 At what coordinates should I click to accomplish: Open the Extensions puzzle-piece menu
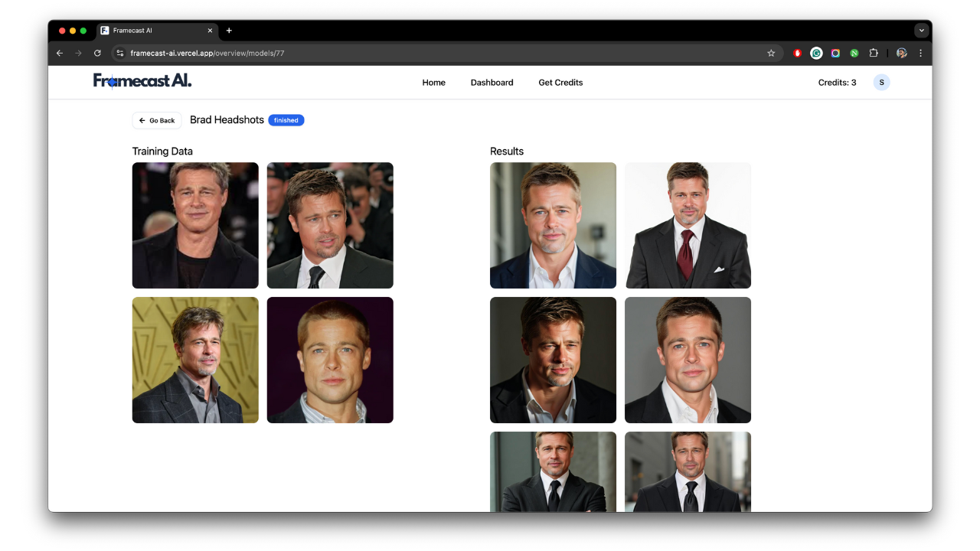point(874,53)
